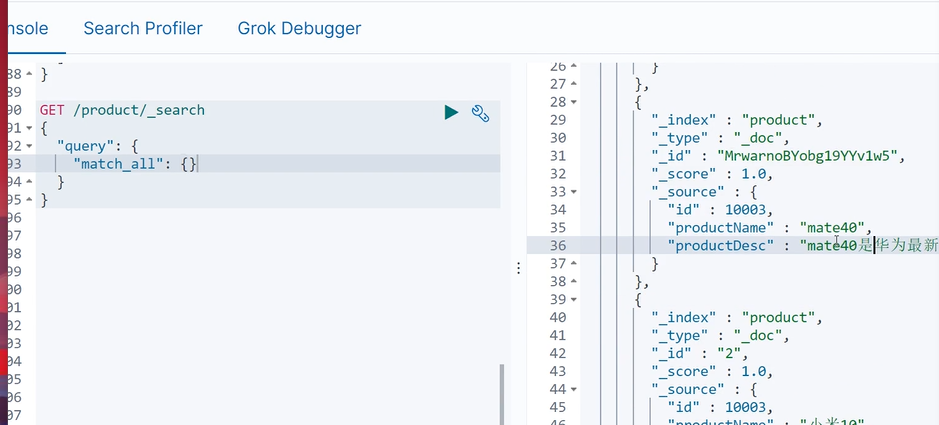Open the Grok Debugger tab
Image resolution: width=939 pixels, height=425 pixels.
point(299,28)
